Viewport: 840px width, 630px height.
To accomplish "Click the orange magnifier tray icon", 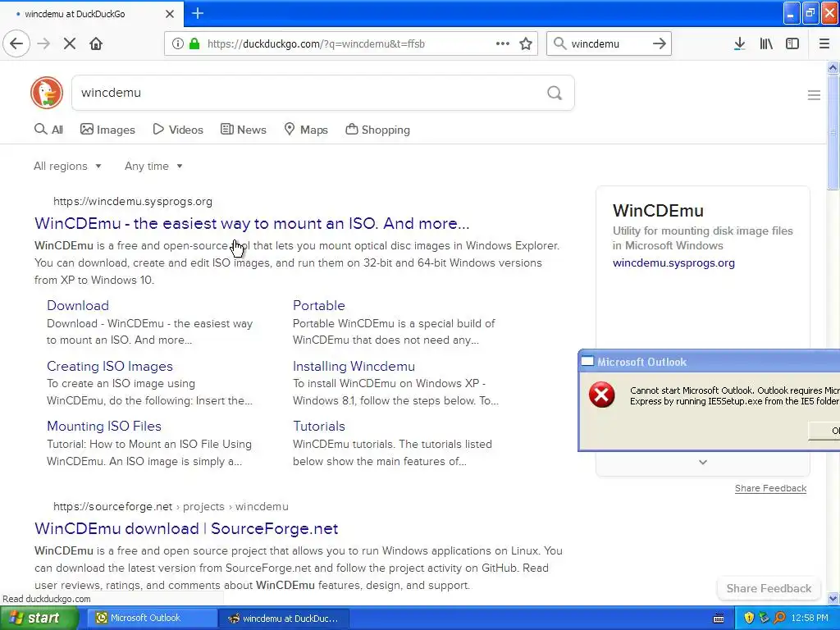I will point(779,618).
